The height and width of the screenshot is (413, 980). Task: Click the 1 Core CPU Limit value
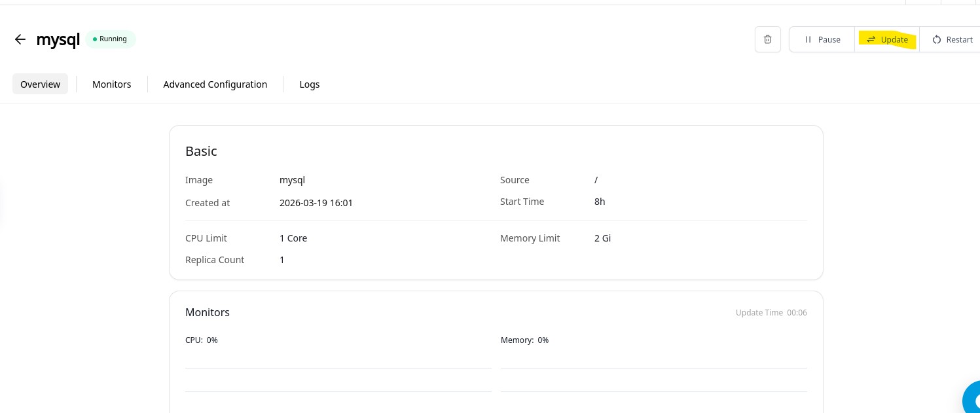[293, 238]
